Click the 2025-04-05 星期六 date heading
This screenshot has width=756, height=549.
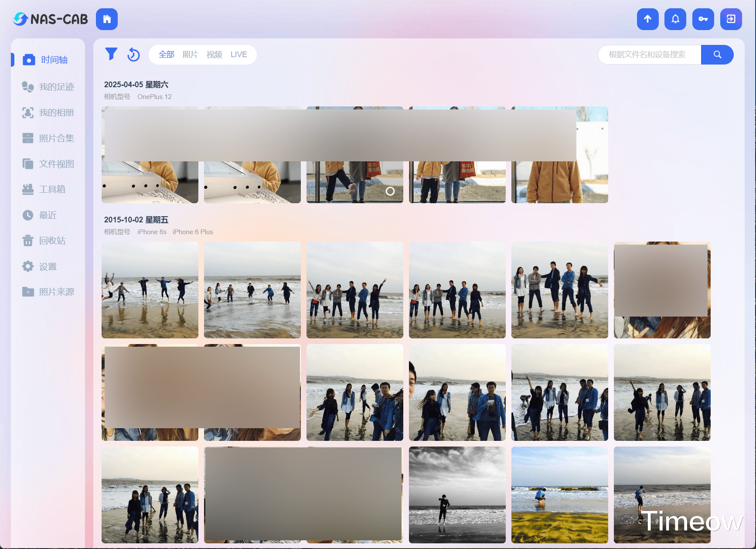tap(136, 85)
